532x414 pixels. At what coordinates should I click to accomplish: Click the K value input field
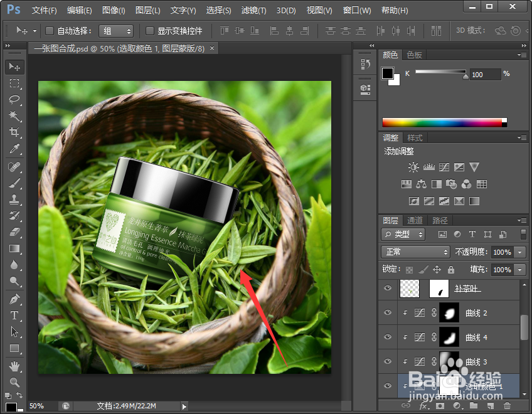pos(486,75)
